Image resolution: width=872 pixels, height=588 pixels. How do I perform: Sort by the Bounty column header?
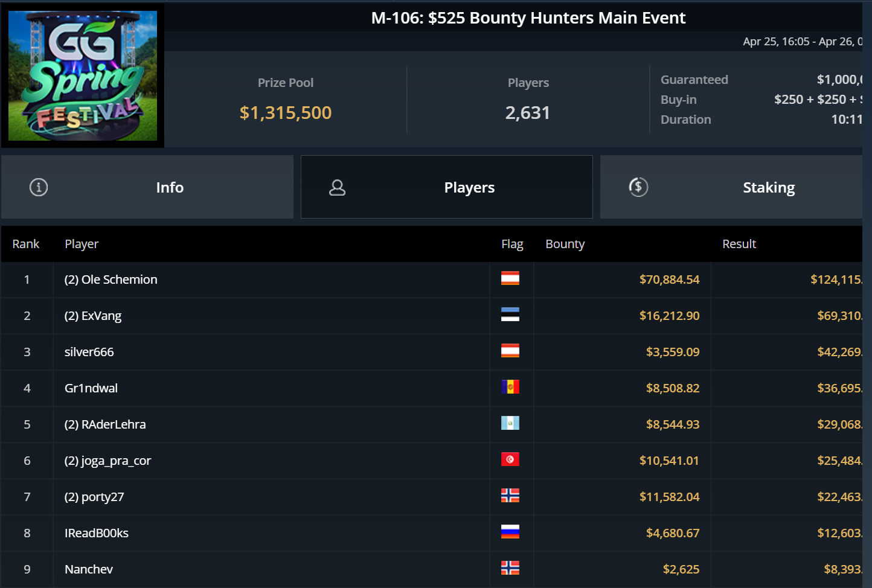(565, 244)
